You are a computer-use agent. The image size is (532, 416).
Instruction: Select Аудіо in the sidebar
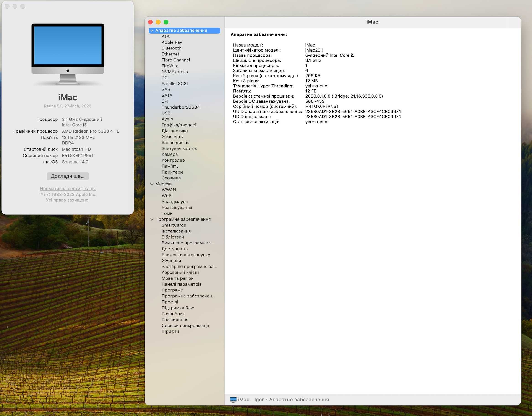[167, 119]
